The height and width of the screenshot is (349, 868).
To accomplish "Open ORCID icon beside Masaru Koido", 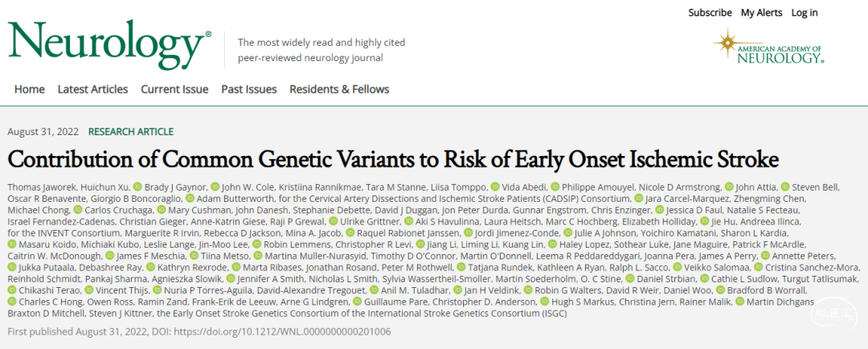I will tap(12, 244).
